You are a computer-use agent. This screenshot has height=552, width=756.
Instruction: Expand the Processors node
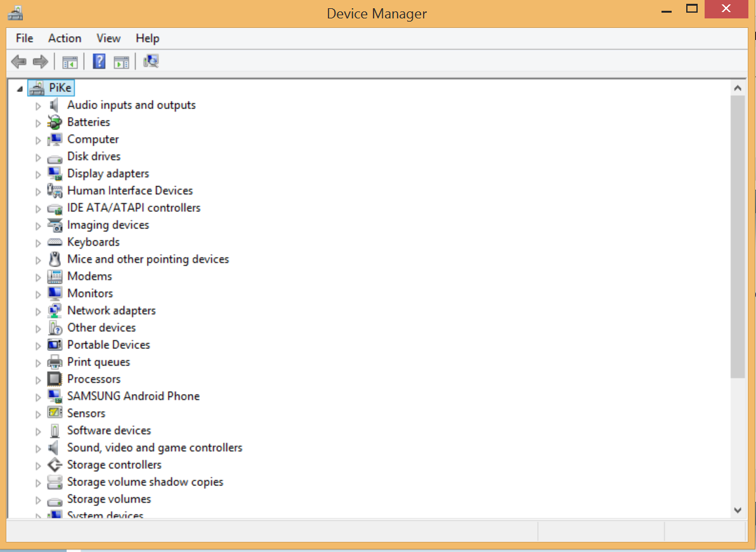(38, 380)
